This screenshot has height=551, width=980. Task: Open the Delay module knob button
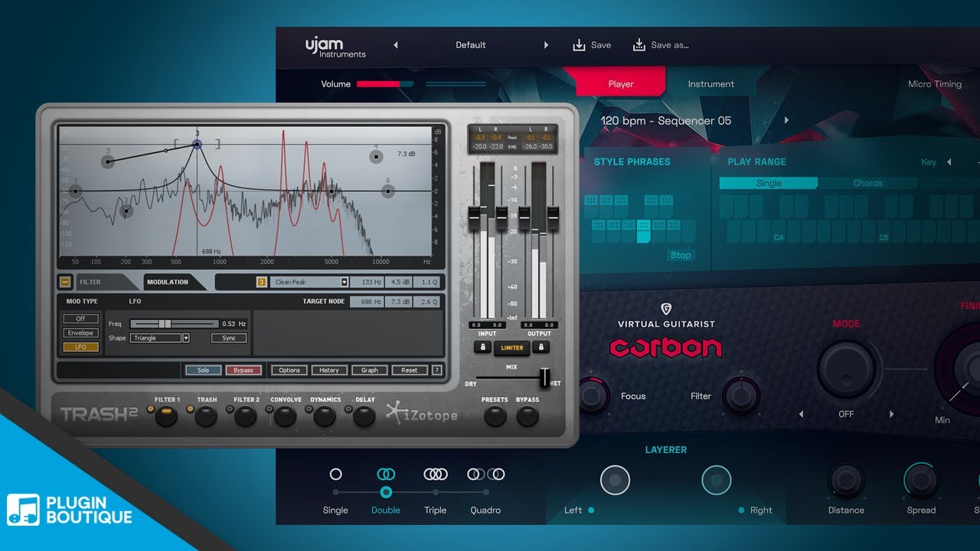364,417
